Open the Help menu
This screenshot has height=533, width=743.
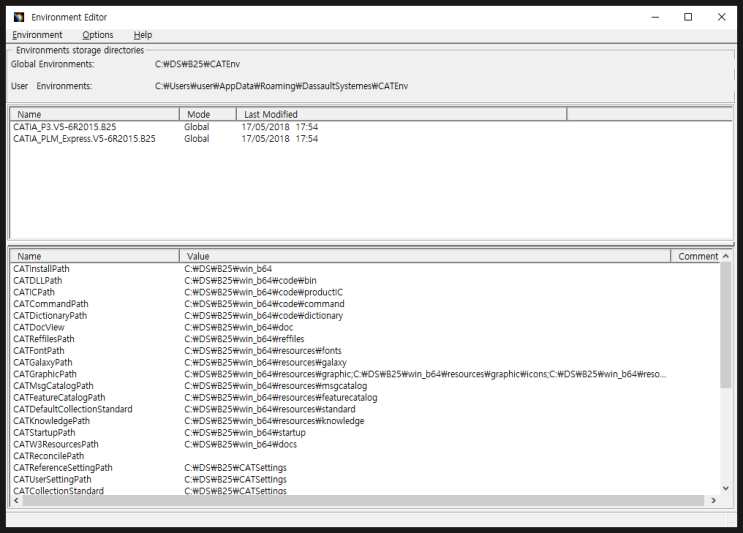pyautogui.click(x=143, y=35)
